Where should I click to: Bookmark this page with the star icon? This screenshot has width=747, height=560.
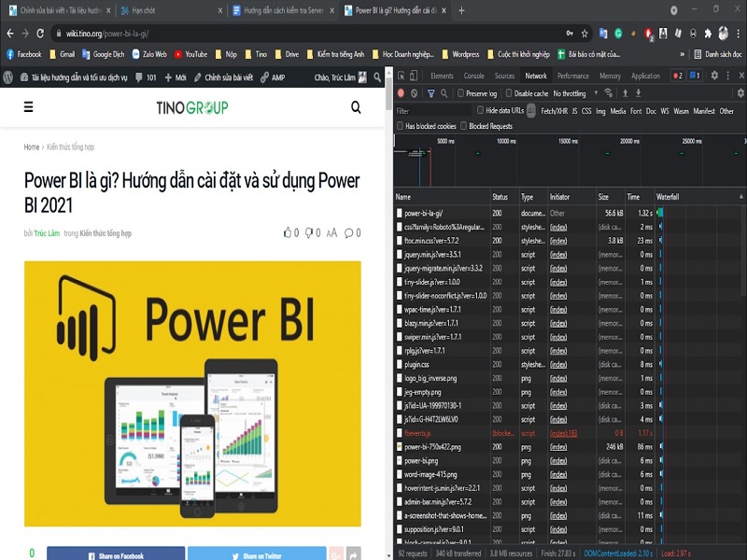pos(585,34)
